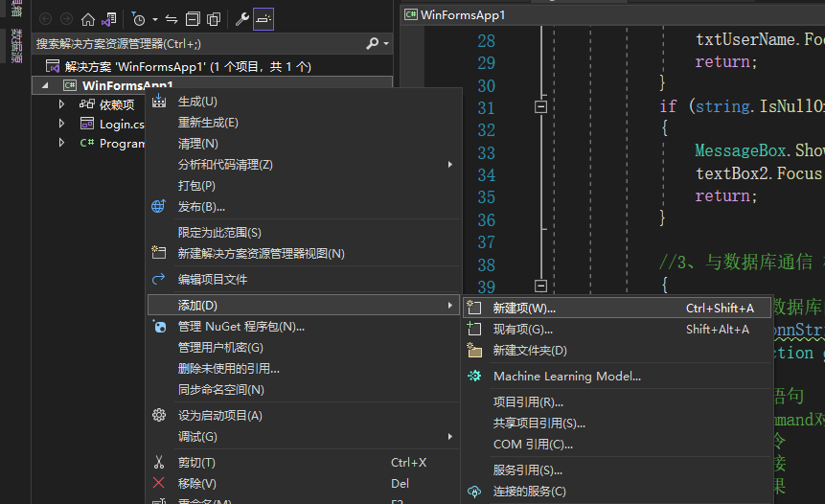
Task: Open 分析和代码清理(Z) submenu
Action: point(303,165)
